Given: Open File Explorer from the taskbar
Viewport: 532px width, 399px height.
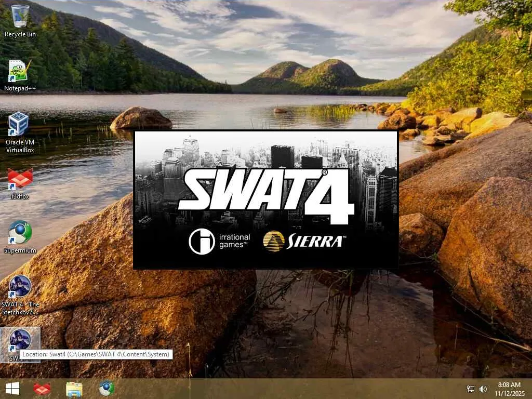Looking at the screenshot, I should tap(74, 389).
